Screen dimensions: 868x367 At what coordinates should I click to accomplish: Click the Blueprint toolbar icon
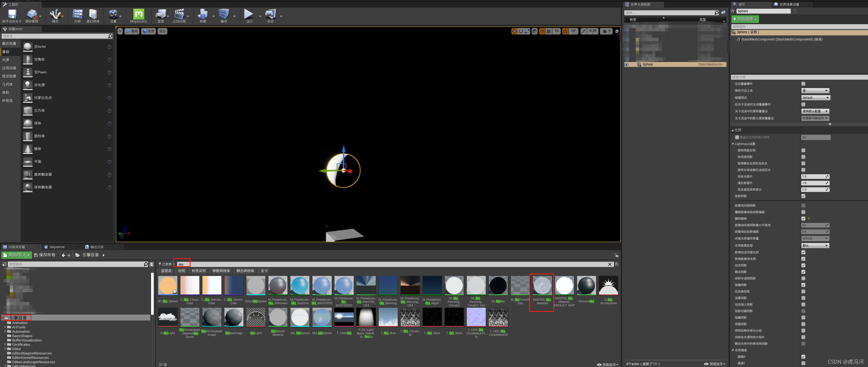coord(160,14)
